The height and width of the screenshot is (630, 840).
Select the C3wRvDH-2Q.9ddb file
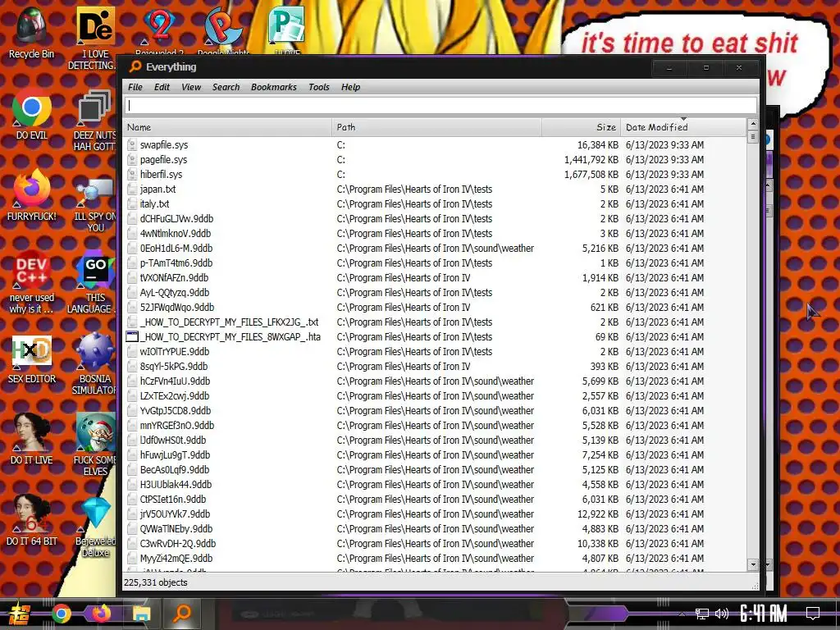click(x=177, y=544)
